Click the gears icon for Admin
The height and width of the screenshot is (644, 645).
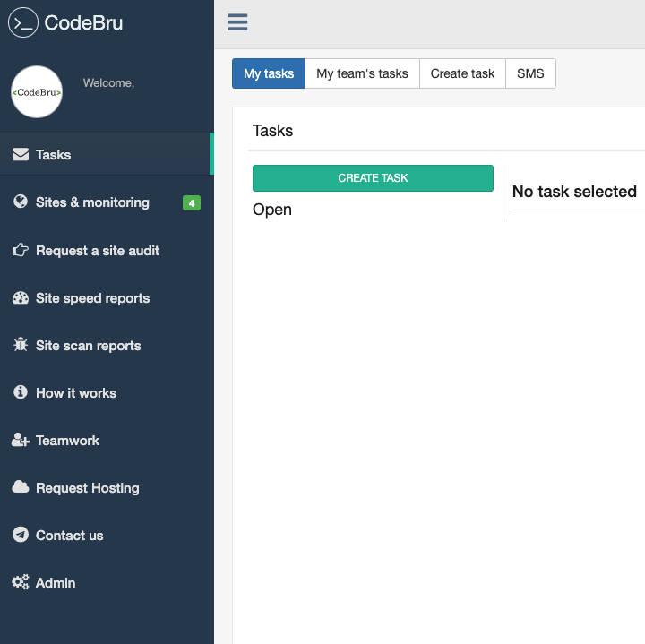pos(21,583)
